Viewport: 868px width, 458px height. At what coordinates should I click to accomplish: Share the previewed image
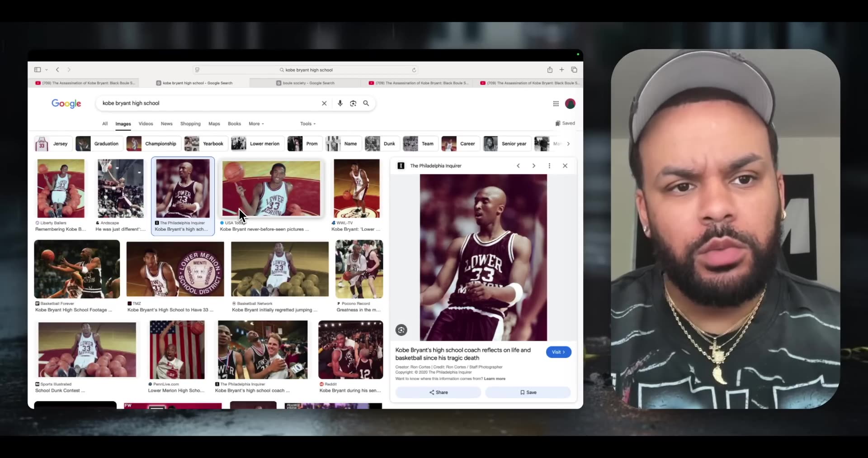[x=438, y=392]
